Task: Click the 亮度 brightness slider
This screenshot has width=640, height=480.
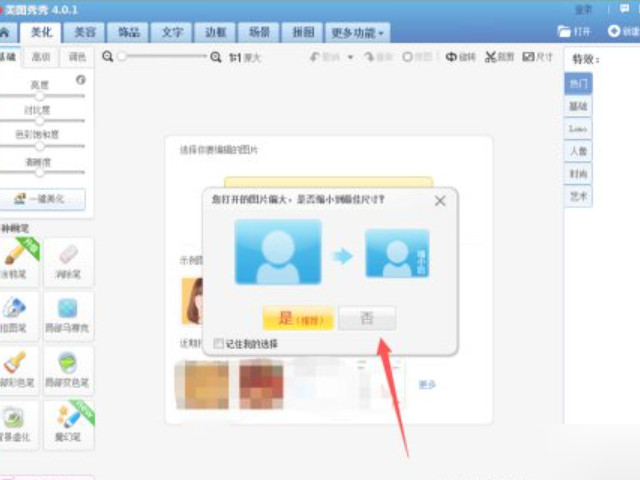Action: [42, 96]
